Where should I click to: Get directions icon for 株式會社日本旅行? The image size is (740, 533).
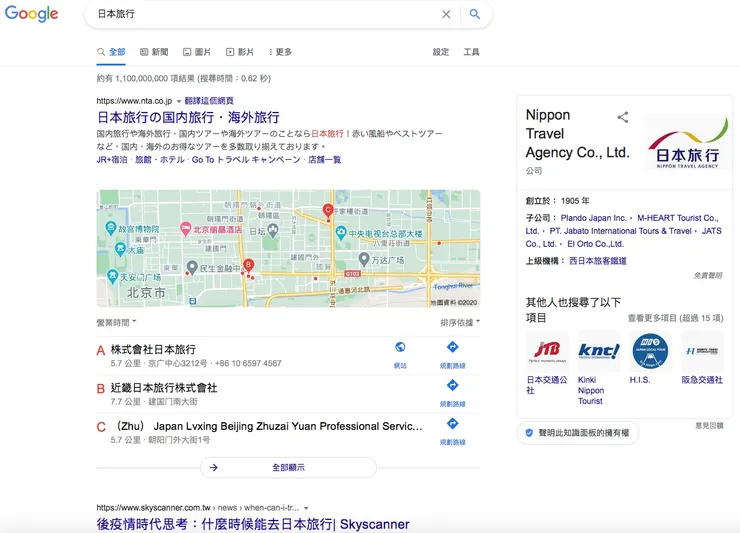(x=453, y=347)
